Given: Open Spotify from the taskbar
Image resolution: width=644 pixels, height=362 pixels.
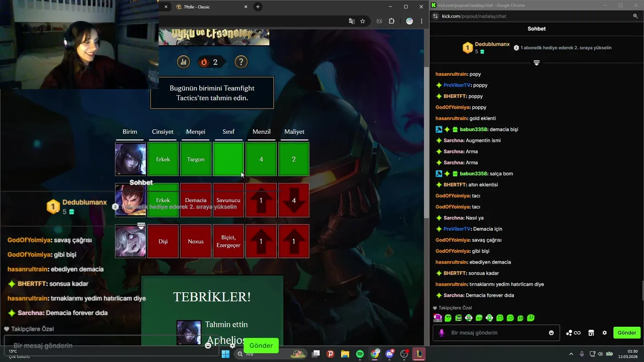Looking at the screenshot, I should (360, 354).
